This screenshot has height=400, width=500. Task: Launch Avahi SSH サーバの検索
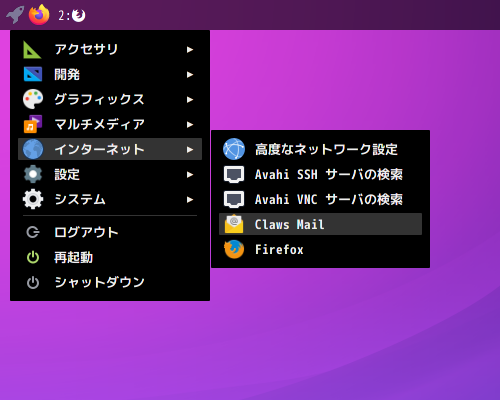[320, 174]
